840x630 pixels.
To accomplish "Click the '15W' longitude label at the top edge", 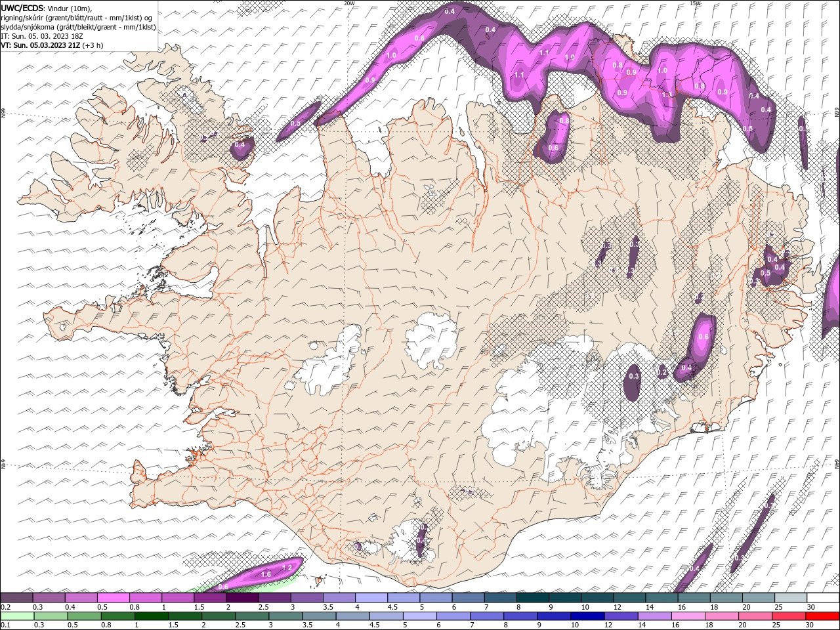I will pos(695,3).
